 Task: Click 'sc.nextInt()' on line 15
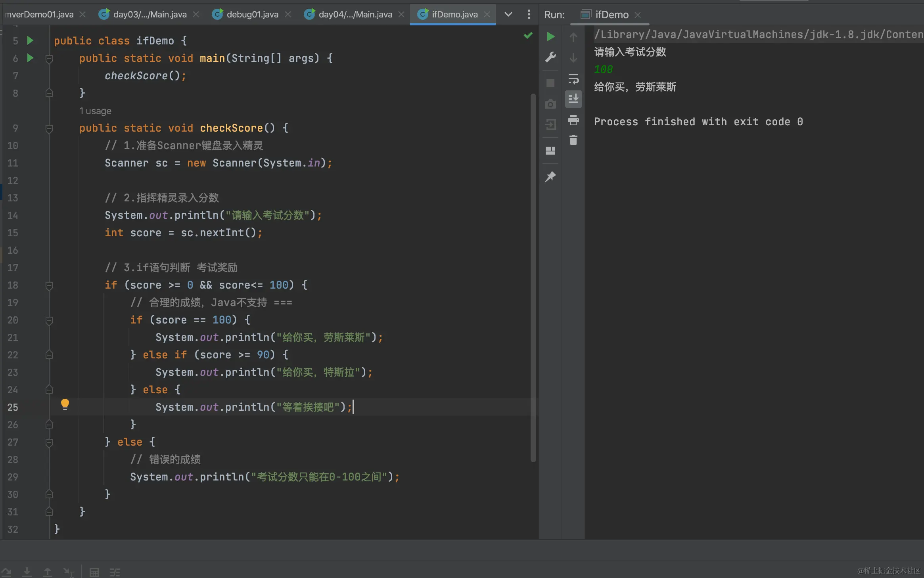click(219, 233)
